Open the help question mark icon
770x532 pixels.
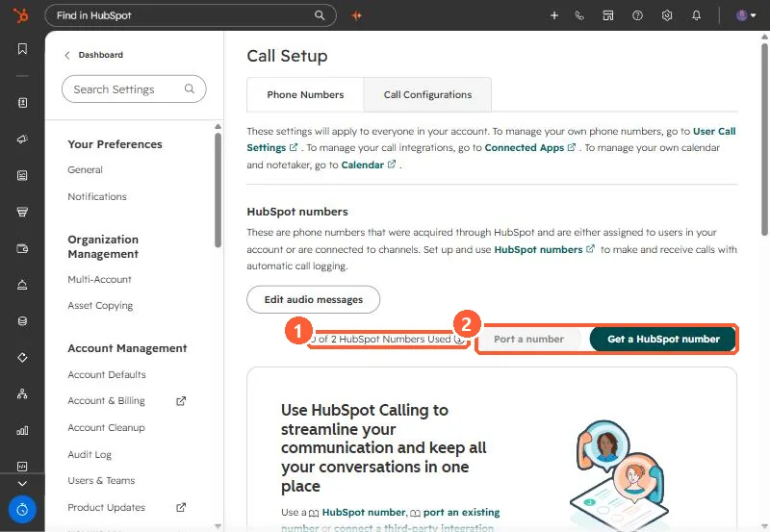coord(637,15)
